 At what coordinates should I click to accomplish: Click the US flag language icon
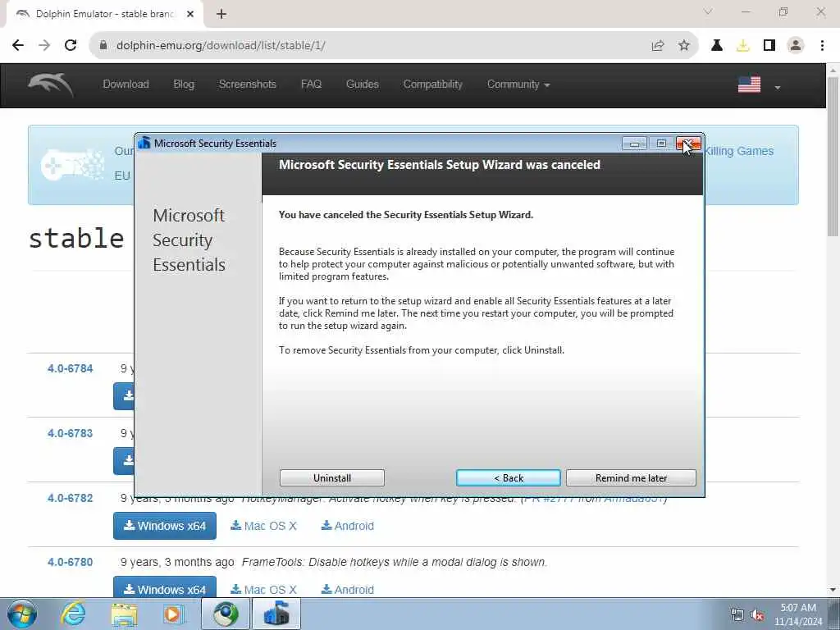749,84
